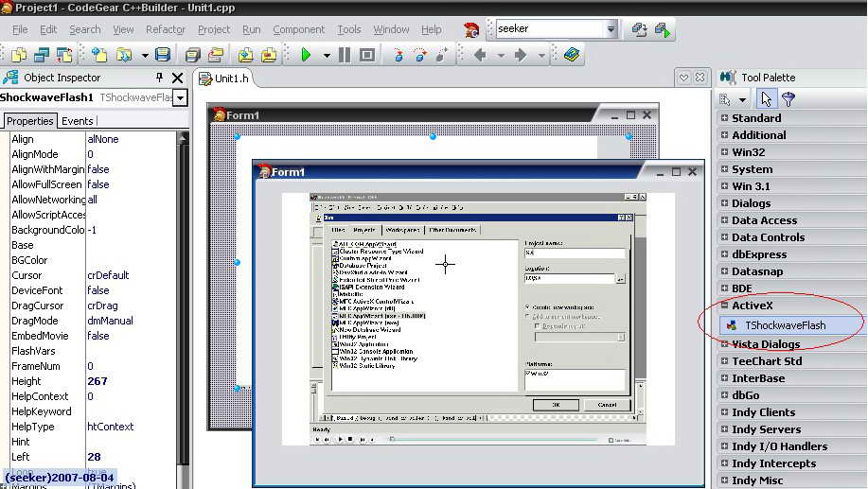Expand the Dialogs palette category
The width and height of the screenshot is (868, 489).
724,202
